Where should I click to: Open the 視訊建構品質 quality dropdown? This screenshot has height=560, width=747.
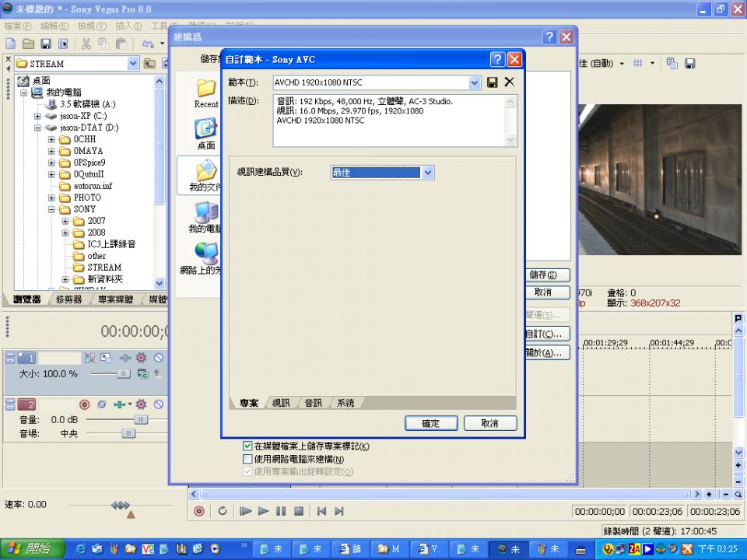click(x=428, y=173)
